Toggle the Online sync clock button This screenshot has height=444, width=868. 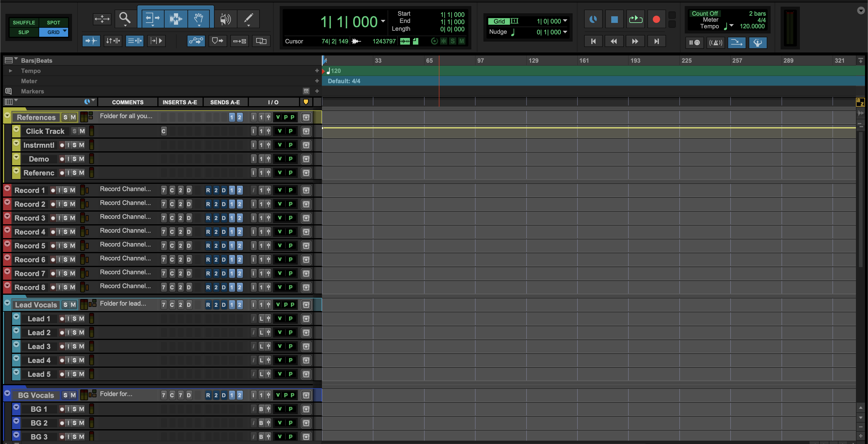click(593, 20)
